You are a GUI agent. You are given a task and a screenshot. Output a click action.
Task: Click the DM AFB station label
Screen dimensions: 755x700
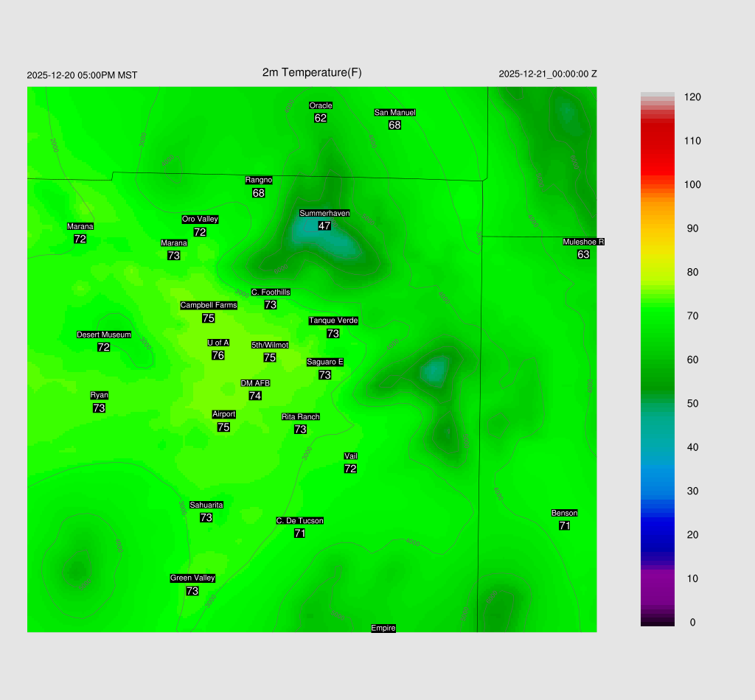tap(255, 383)
